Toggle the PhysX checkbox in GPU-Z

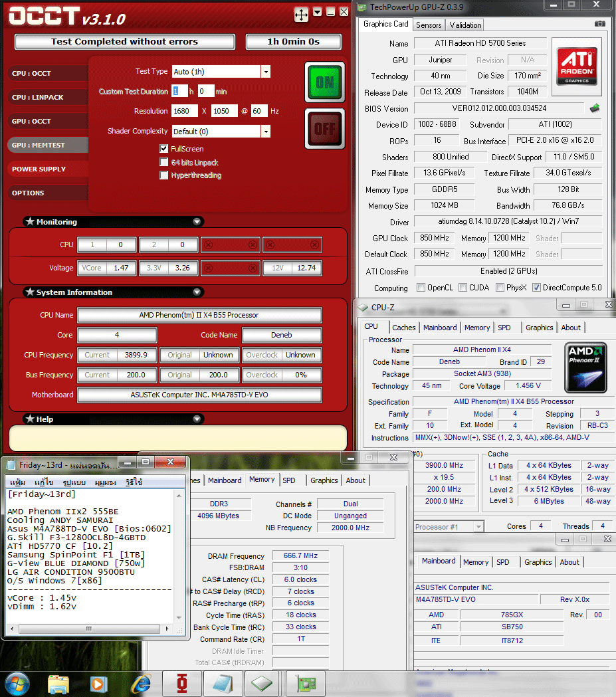(x=500, y=288)
